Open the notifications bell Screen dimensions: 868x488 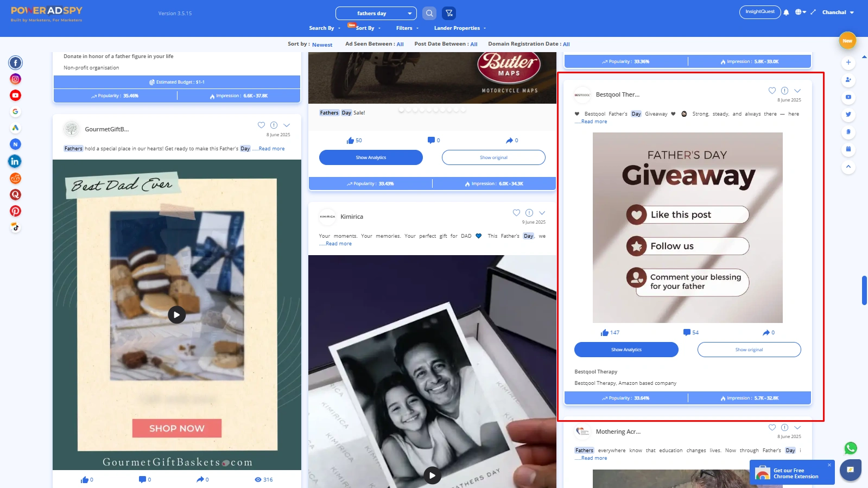pos(786,12)
